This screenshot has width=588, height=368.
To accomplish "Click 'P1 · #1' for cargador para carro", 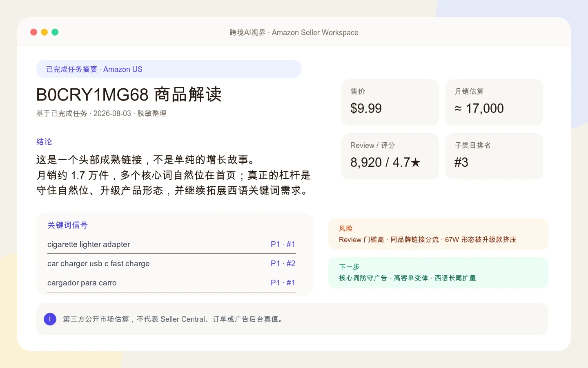I will click(x=283, y=283).
